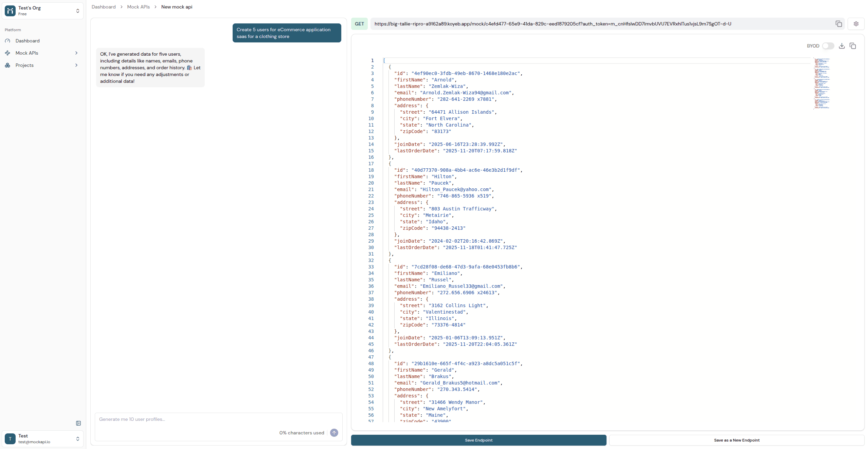The width and height of the screenshot is (868, 449).
Task: Expand the Projects section
Action: point(76,65)
